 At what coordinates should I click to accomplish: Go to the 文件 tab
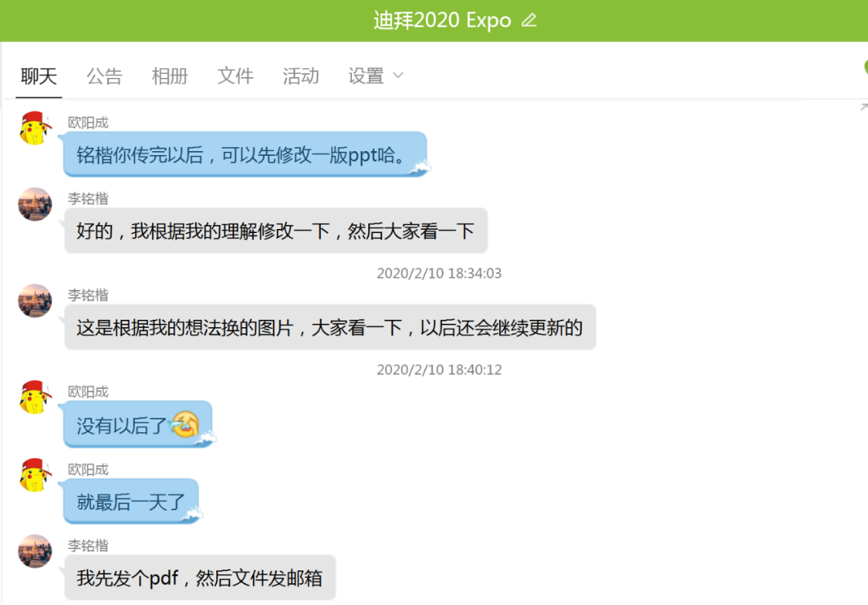coord(235,76)
